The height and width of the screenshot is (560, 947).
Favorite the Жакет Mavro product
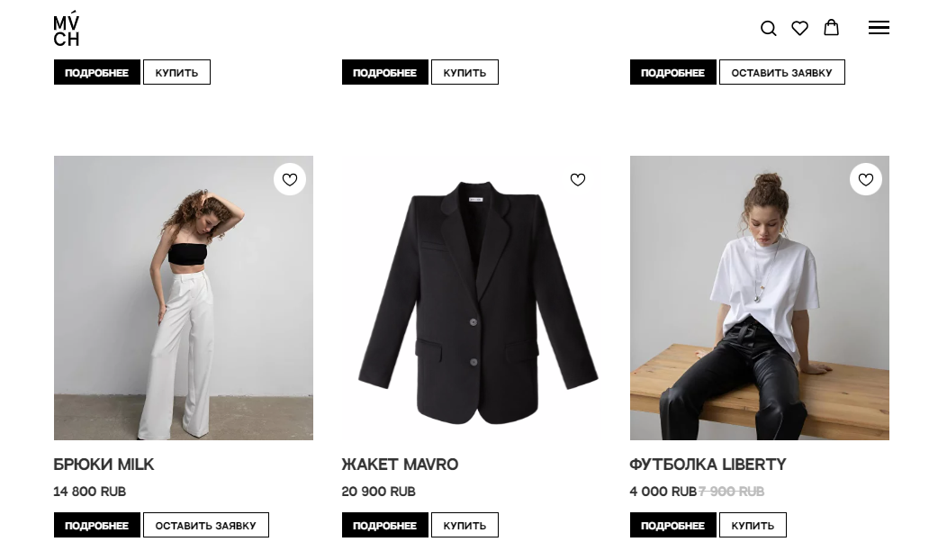pyautogui.click(x=578, y=180)
